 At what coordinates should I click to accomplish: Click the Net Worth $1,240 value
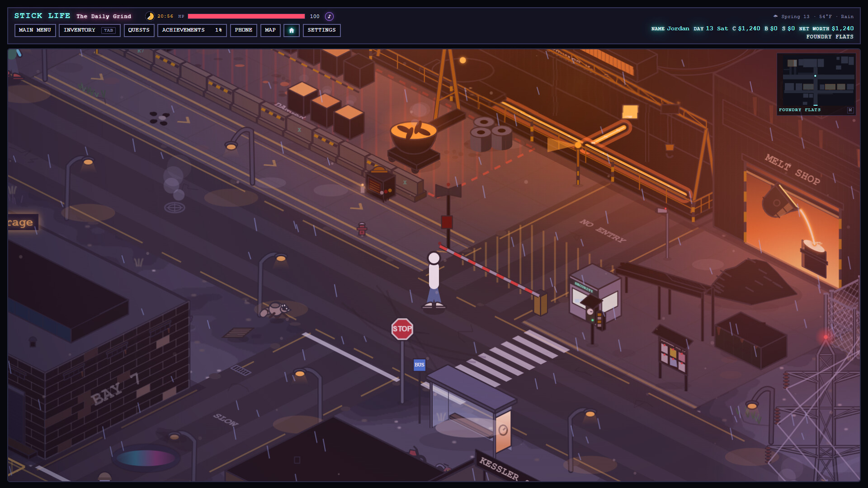point(843,28)
